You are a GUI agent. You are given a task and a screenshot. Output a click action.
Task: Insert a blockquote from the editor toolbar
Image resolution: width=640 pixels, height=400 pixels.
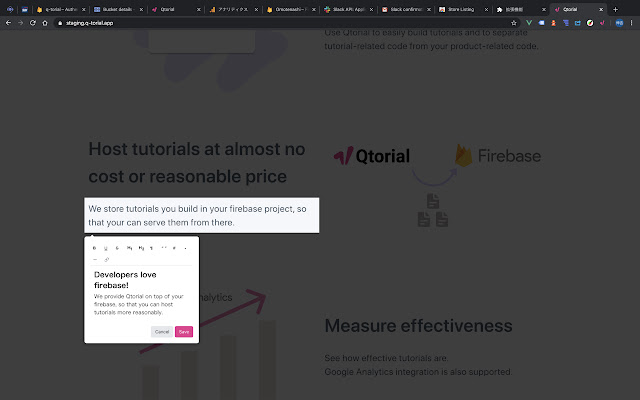[x=164, y=248]
